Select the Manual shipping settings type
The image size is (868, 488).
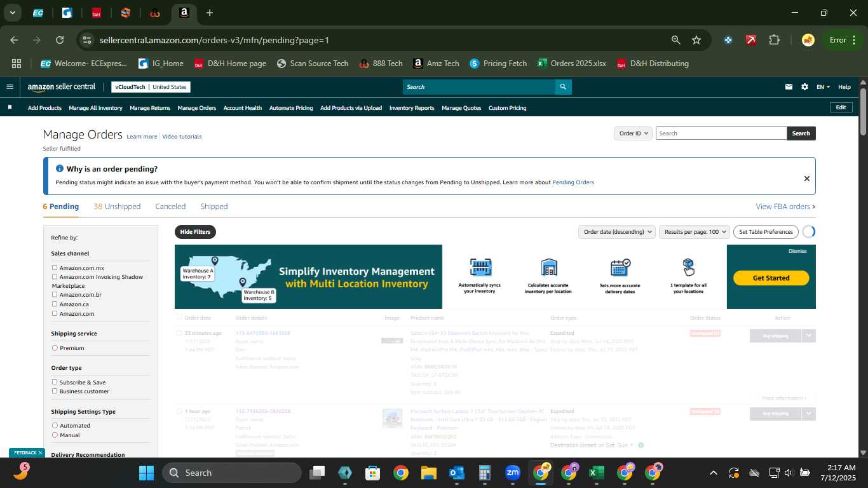[55, 435]
